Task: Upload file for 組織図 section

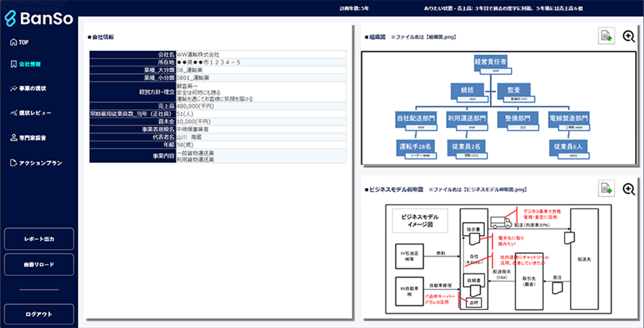Action: pyautogui.click(x=606, y=36)
